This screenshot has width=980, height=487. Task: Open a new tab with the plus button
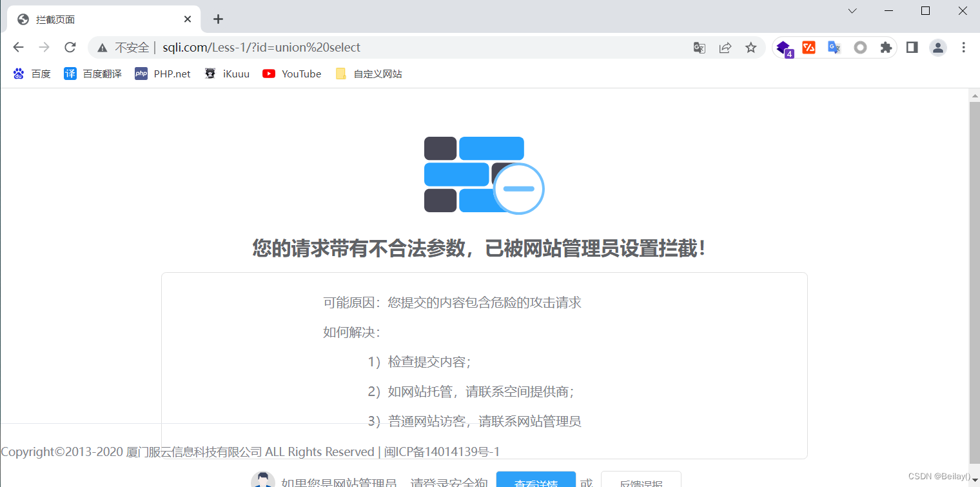(218, 19)
